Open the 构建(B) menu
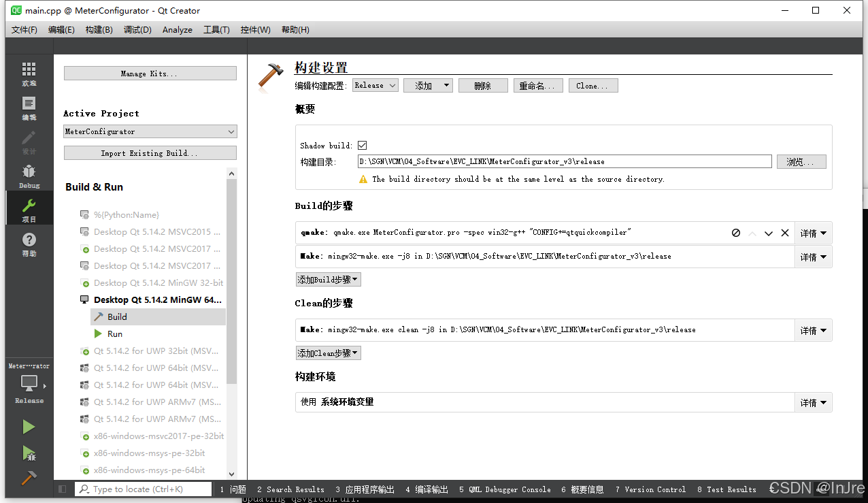 pos(99,30)
